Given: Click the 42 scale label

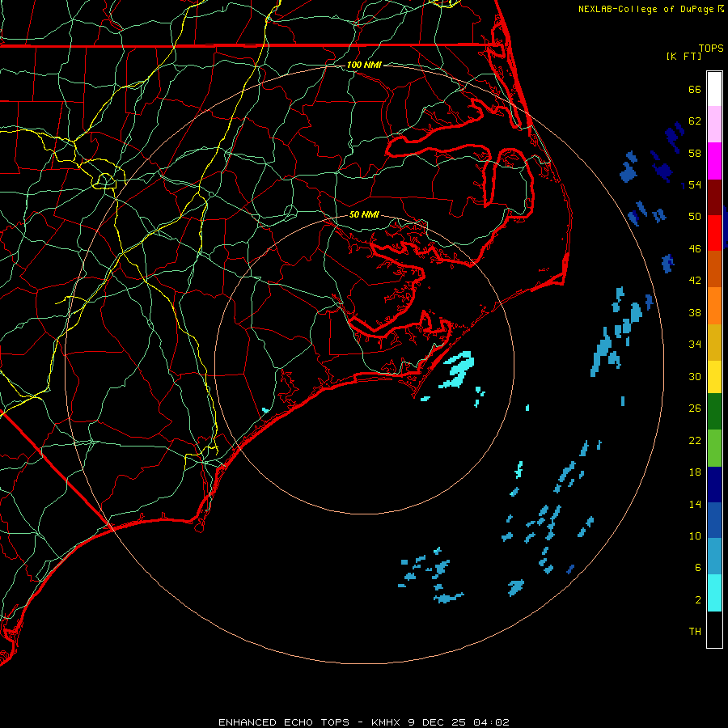Looking at the screenshot, I should 695,281.
